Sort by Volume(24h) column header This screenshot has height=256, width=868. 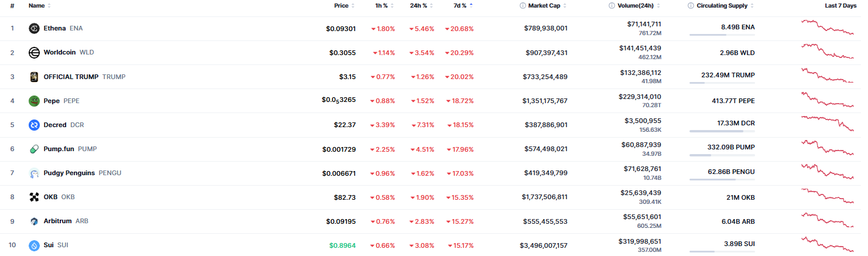point(638,6)
